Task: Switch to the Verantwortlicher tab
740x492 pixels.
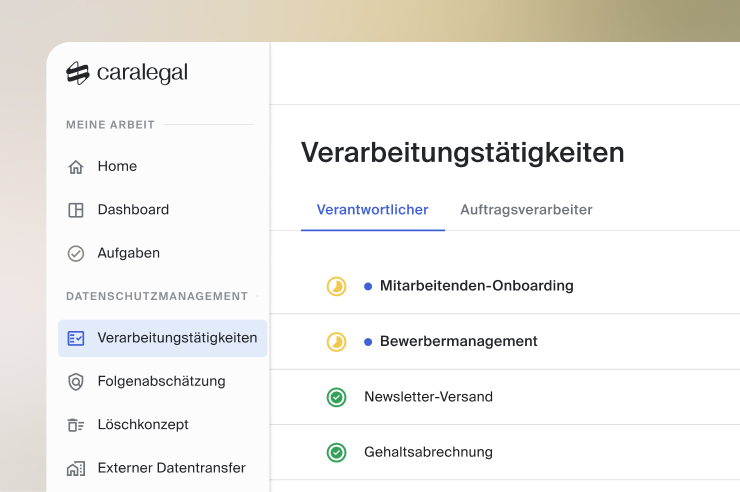Action: coord(372,210)
